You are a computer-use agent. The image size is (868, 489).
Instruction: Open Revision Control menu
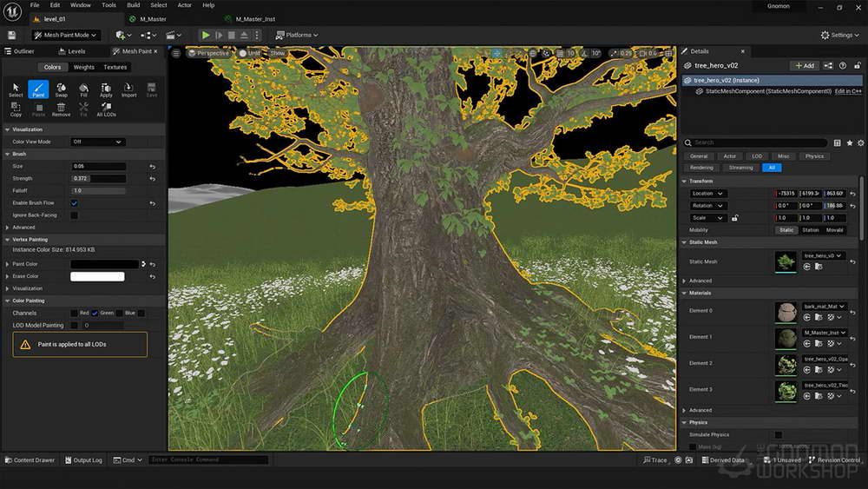click(x=834, y=459)
